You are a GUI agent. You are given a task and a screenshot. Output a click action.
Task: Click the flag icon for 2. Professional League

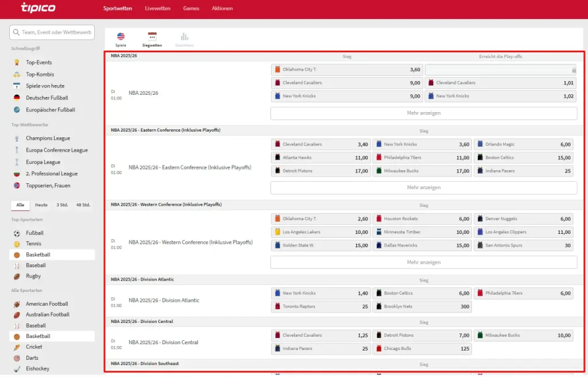pos(17,174)
